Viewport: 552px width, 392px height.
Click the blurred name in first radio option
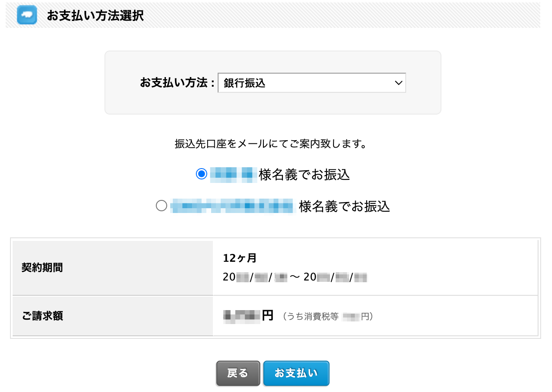[233, 175]
